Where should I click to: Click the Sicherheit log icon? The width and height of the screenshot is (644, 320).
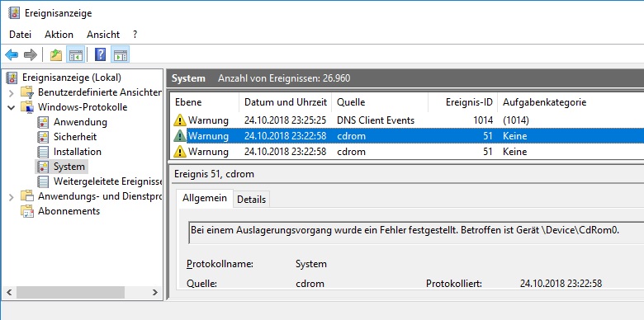click(43, 137)
